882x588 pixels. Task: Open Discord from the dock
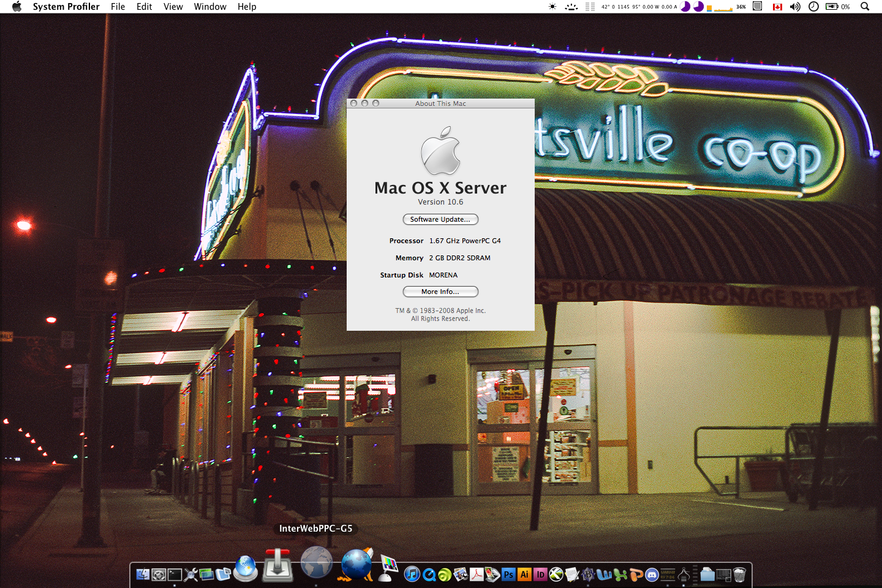click(x=652, y=575)
